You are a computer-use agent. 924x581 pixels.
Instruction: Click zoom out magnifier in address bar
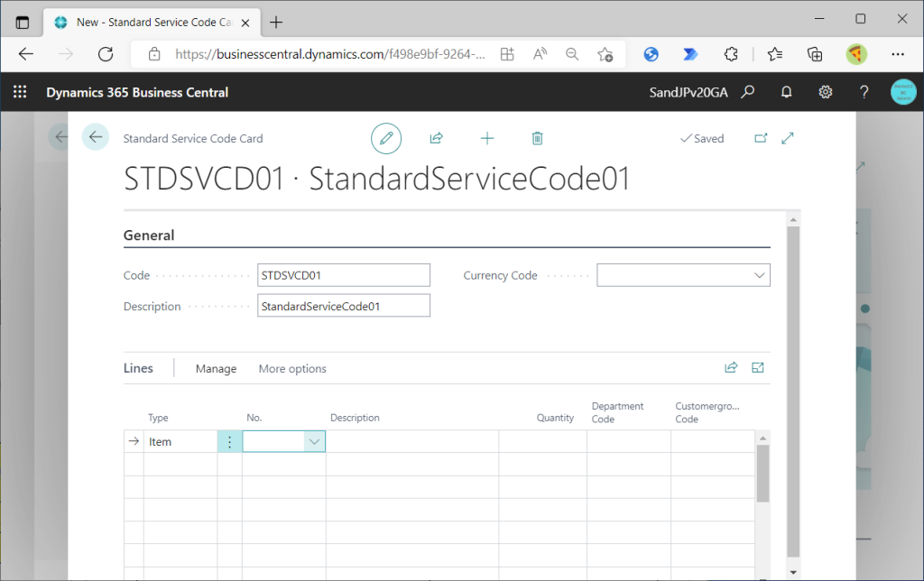click(571, 54)
